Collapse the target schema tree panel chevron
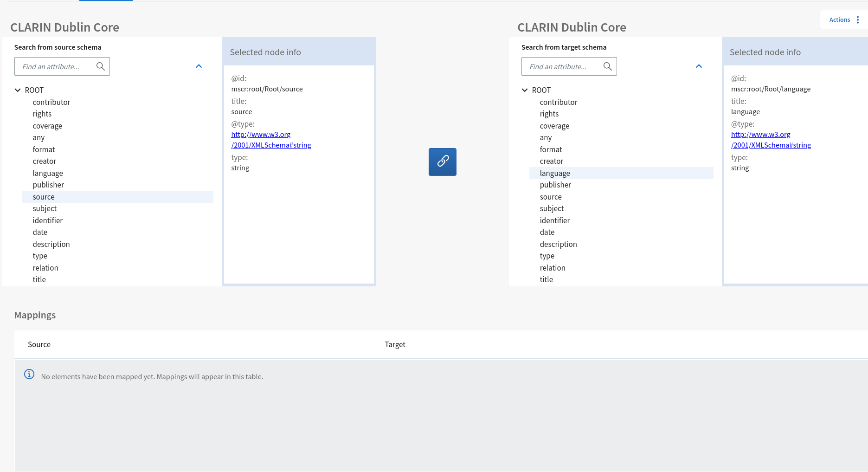 pos(699,66)
